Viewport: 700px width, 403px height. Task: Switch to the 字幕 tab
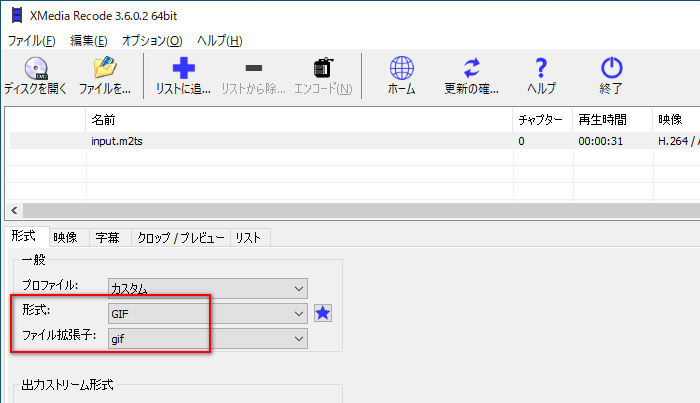click(108, 237)
